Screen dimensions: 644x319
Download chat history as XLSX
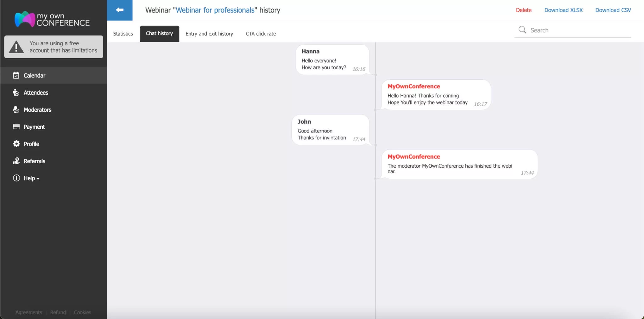(563, 10)
